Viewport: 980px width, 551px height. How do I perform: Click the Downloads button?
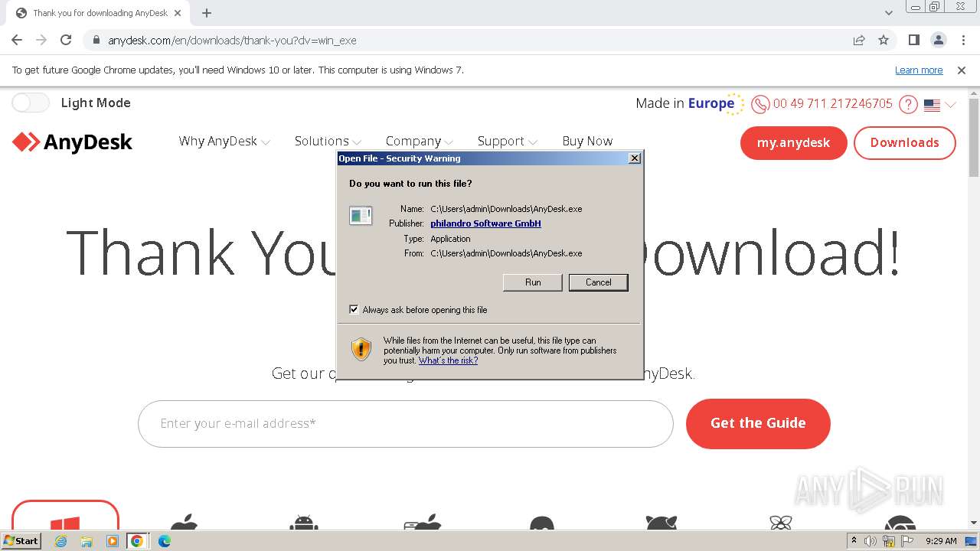pos(904,142)
